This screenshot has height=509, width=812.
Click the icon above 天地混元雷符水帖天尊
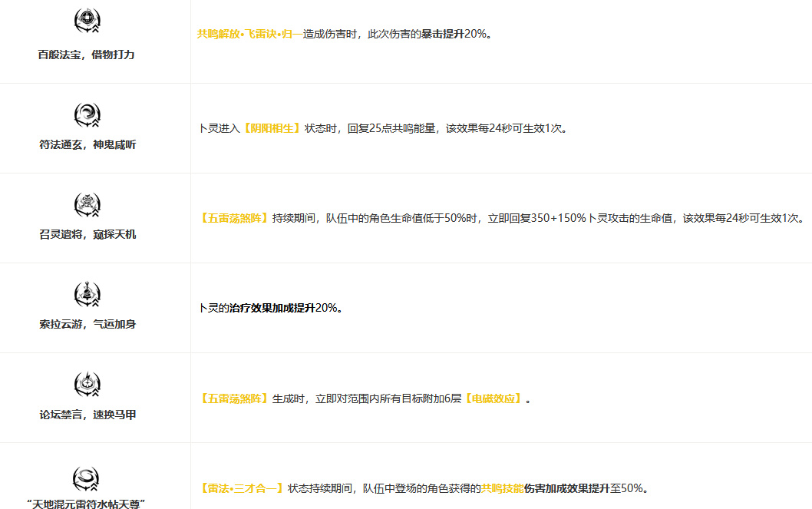86,479
